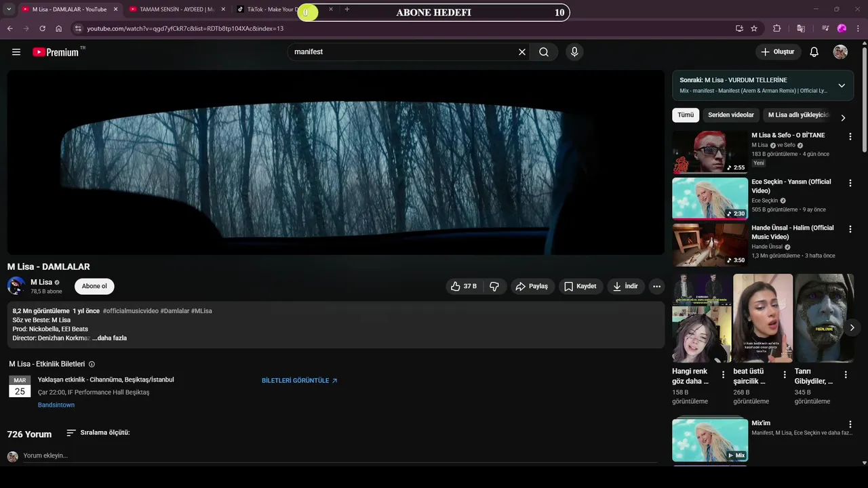The width and height of the screenshot is (868, 488).
Task: View site information in address bar
Action: (x=78, y=28)
